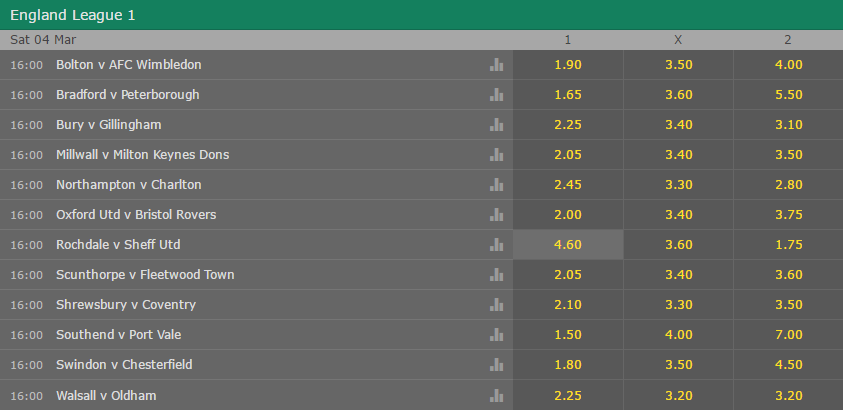Show statistics icon for Northampton v Charlton
Viewport: 843px width, 410px height.
click(496, 185)
